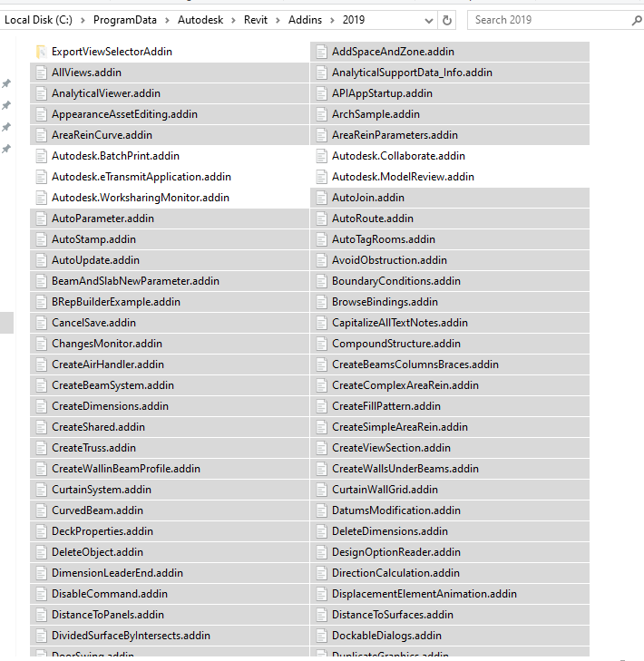Click the CreateTruss.addin file icon

pyautogui.click(x=41, y=448)
